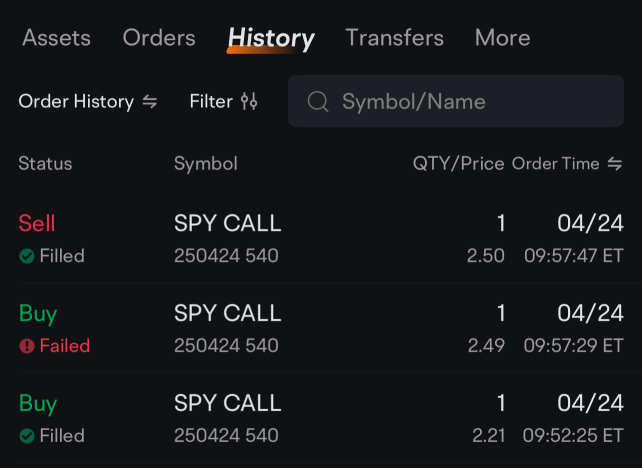Open the Filter sliders icon

point(249,101)
